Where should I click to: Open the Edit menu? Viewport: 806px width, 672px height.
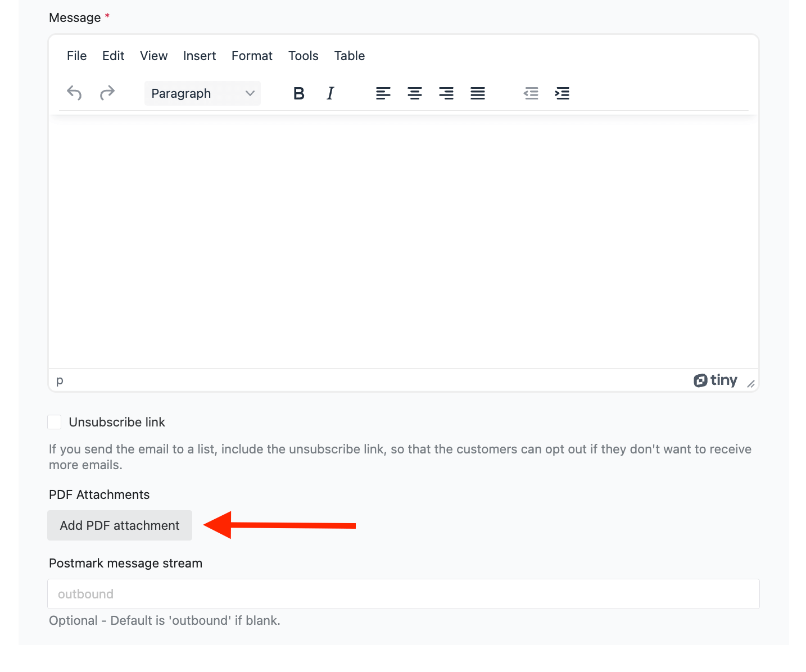click(x=114, y=56)
